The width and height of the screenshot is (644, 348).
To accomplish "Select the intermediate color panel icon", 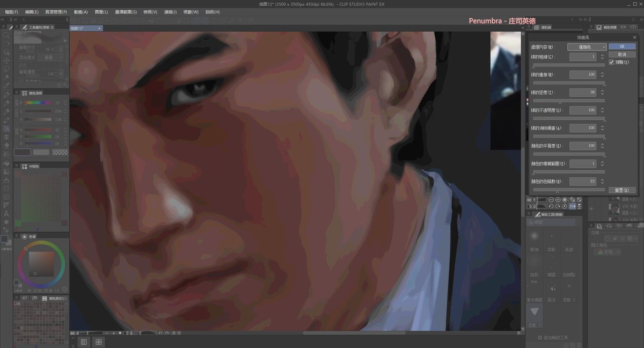I will (24, 166).
